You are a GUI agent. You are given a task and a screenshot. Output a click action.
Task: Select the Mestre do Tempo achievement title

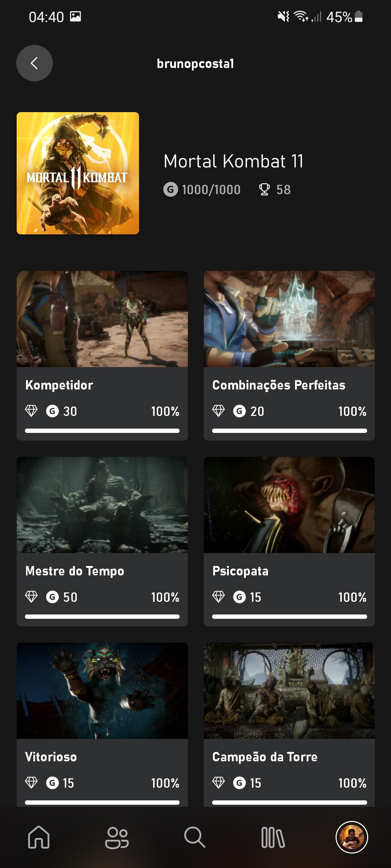click(75, 571)
